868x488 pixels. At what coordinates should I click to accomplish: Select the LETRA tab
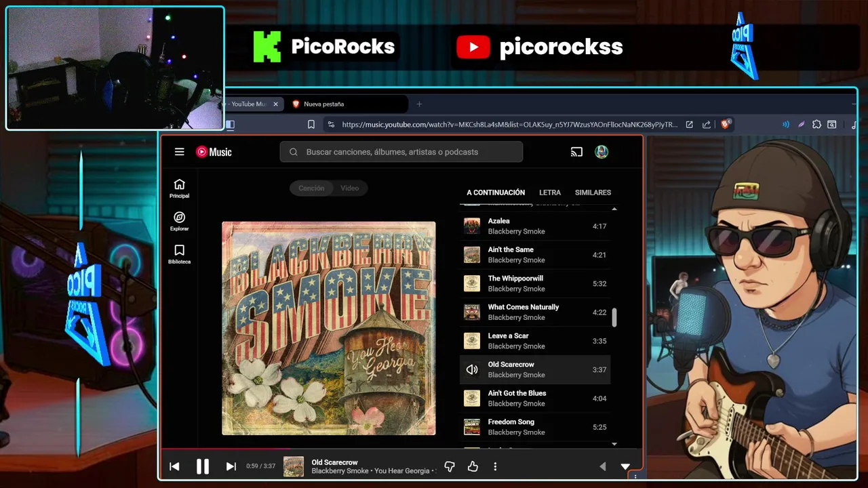pos(550,192)
